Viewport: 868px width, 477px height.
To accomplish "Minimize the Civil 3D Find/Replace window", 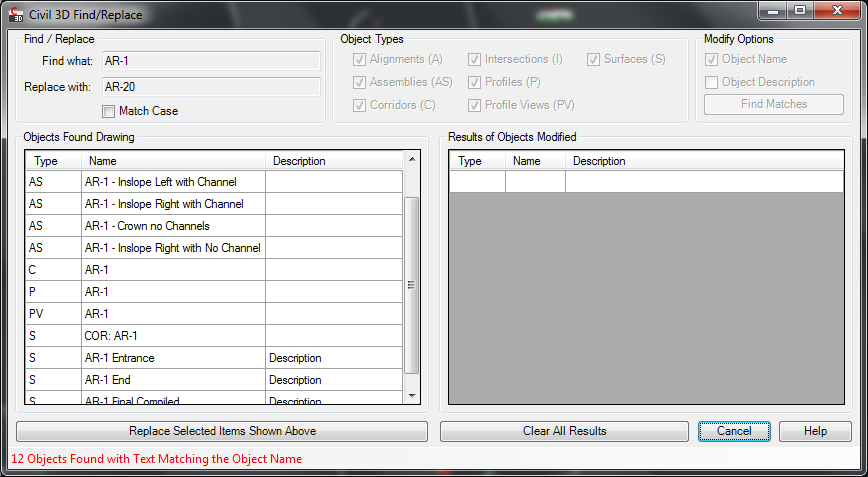I will pyautogui.click(x=773, y=10).
